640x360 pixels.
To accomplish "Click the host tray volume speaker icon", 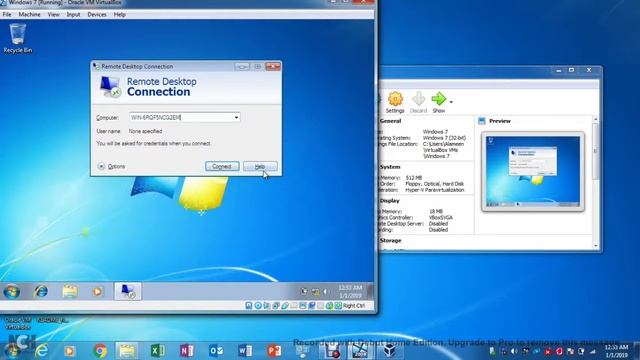I will pos(514,351).
